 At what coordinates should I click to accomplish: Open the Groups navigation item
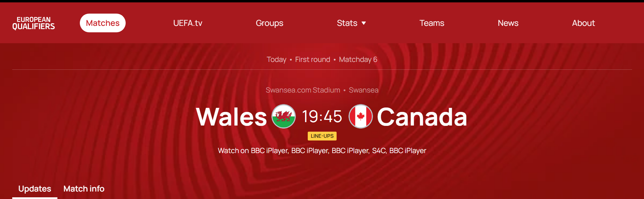(x=269, y=23)
